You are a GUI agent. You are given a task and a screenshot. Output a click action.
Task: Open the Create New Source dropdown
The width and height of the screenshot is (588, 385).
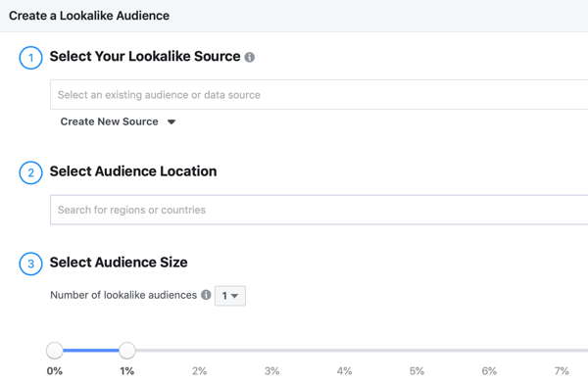[118, 121]
